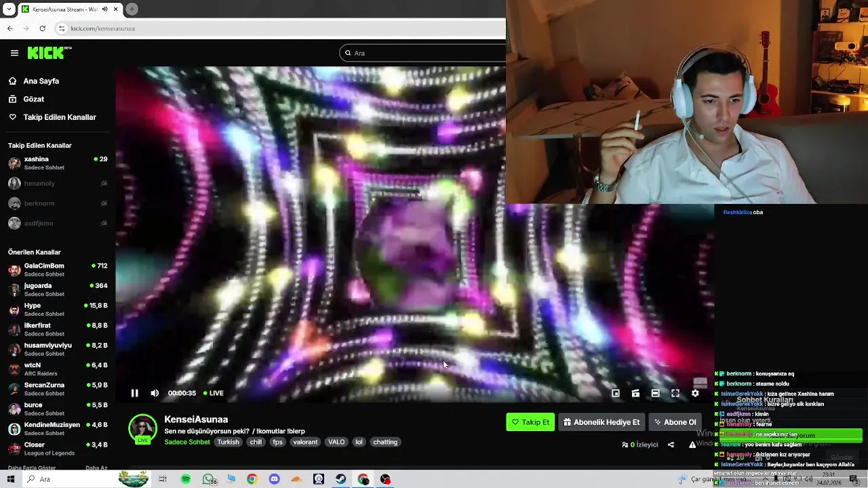Enter fullscreen on the video
The height and width of the screenshot is (488, 868).
[675, 393]
